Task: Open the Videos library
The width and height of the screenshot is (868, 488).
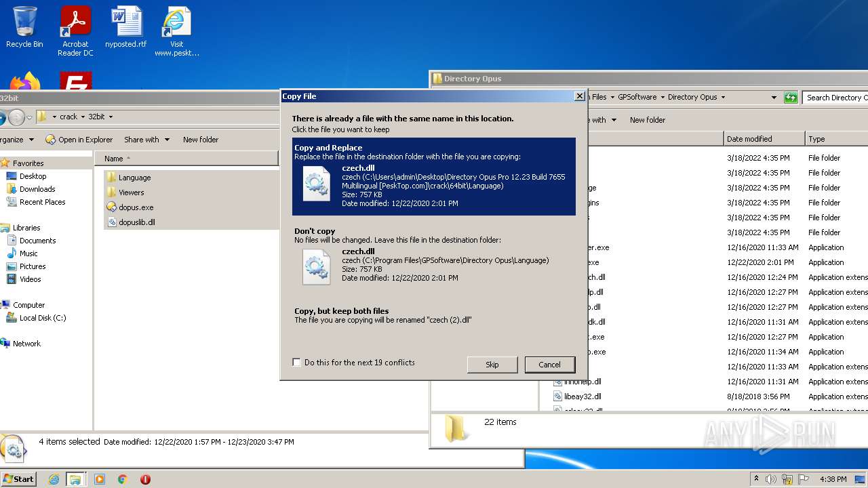Action: 30,279
